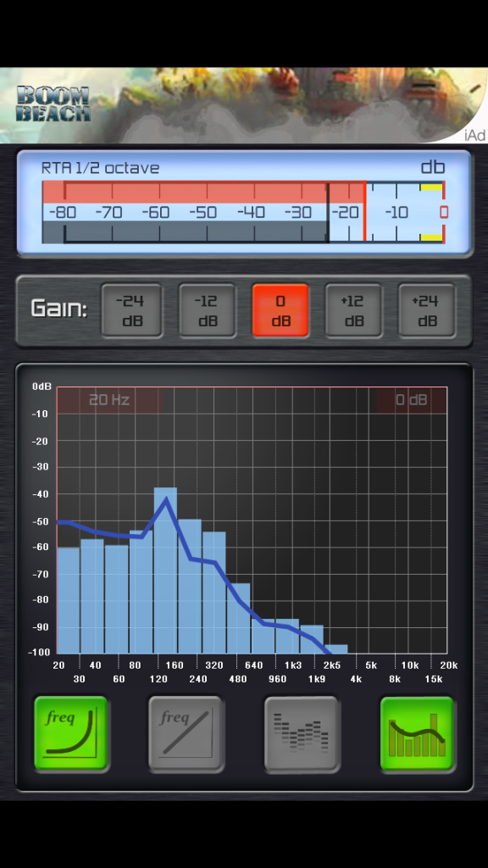
Task: Select 0 dB gain button
Action: coord(280,310)
